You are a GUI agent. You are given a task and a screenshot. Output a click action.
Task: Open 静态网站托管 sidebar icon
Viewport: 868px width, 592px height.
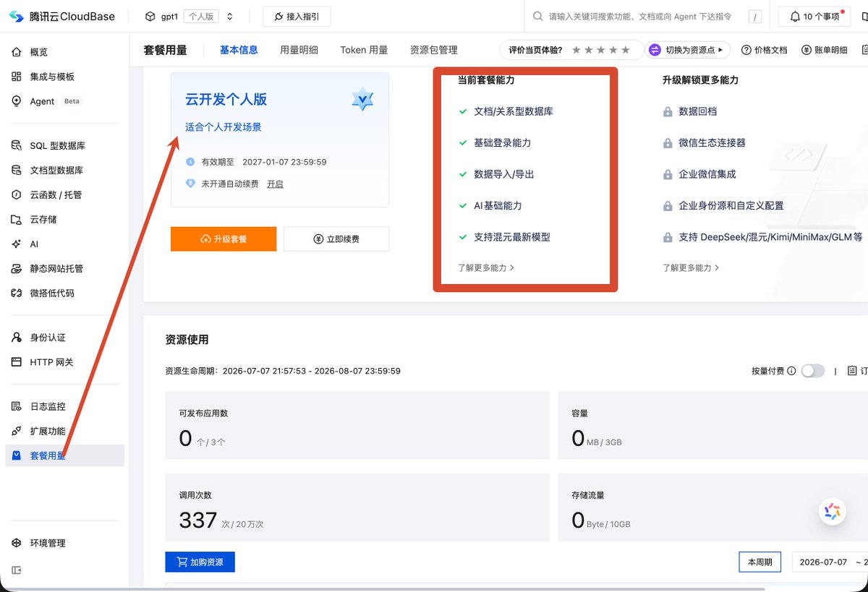(x=17, y=269)
